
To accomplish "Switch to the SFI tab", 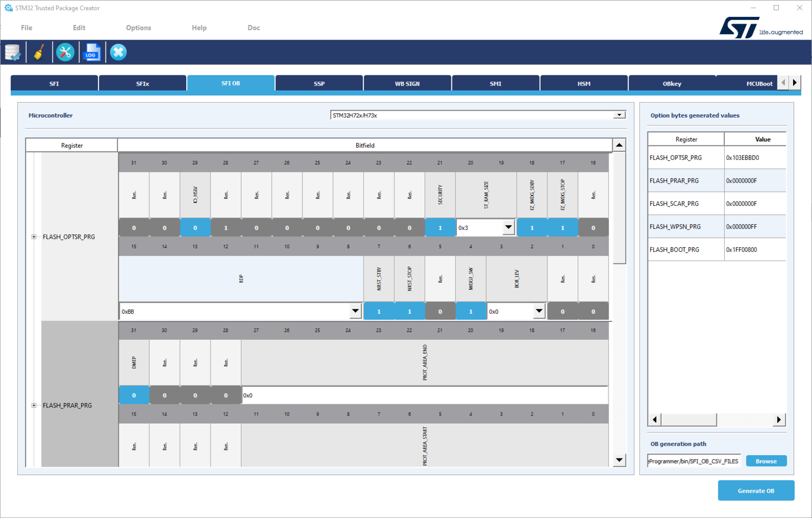I will click(54, 83).
